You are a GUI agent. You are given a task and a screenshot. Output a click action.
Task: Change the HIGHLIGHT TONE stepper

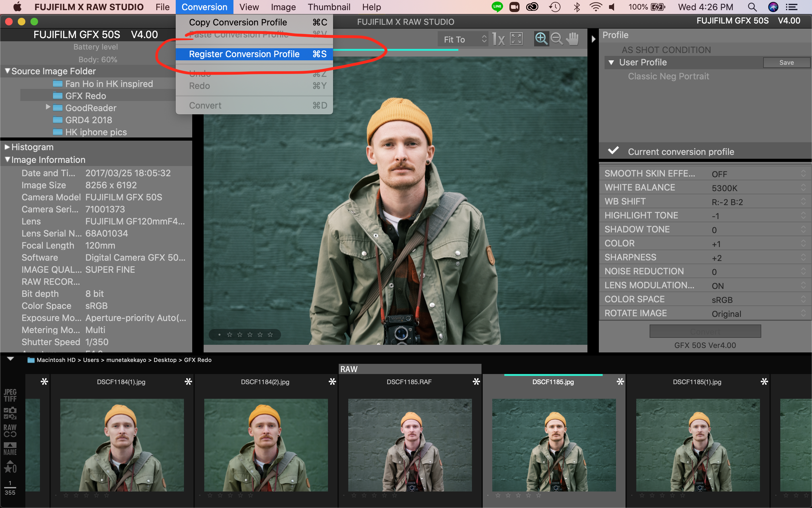point(803,215)
